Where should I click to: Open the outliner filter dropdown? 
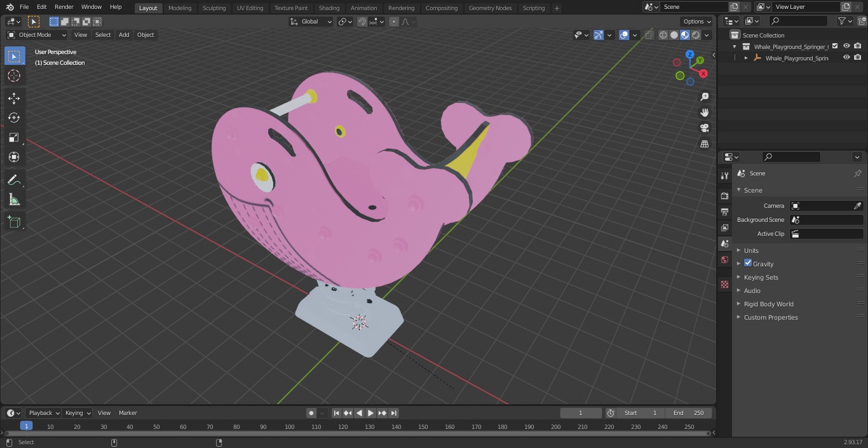(844, 21)
